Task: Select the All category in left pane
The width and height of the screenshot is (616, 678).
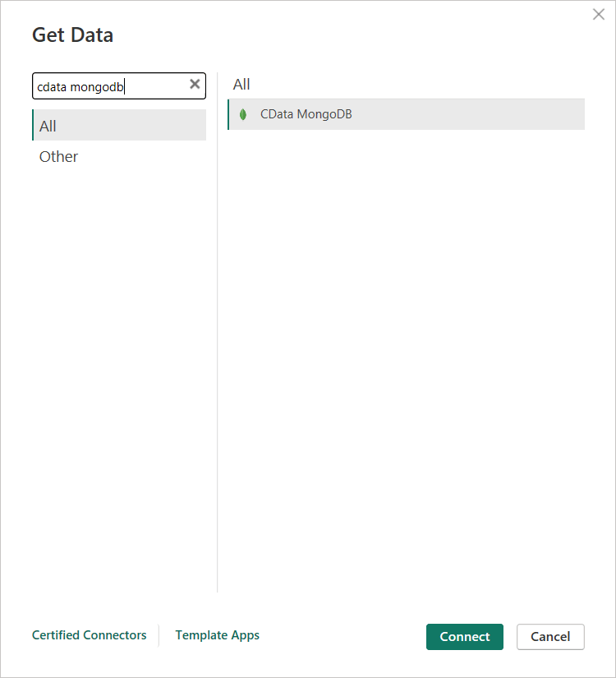Action: [119, 126]
